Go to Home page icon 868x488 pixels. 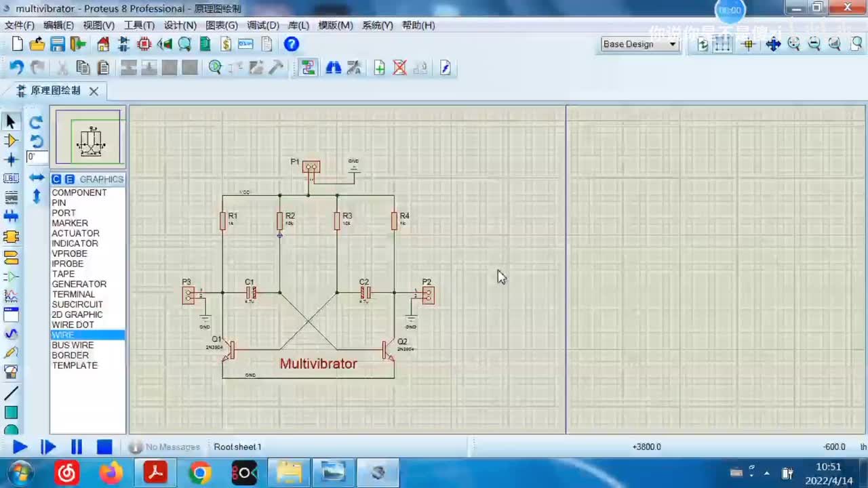[103, 44]
